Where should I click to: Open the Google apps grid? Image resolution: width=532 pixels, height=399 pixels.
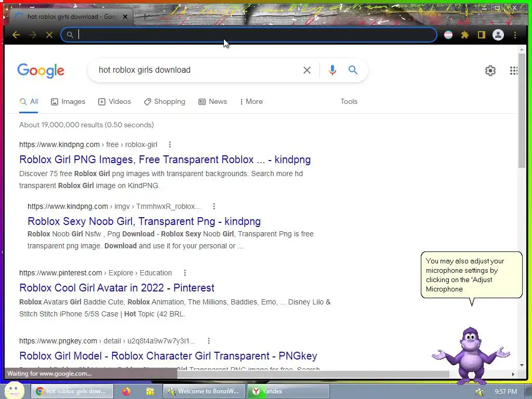tap(514, 71)
